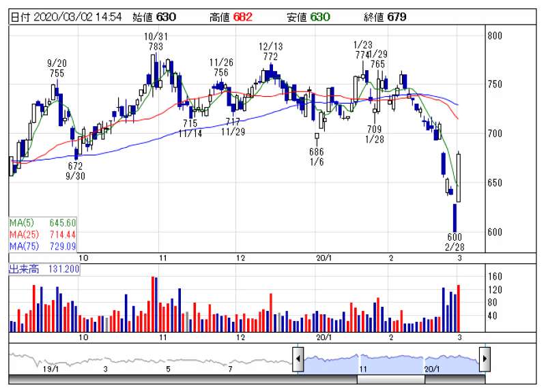This screenshot has height=392, width=546.
Task: Click the 709 1/28 low label
Action: click(374, 134)
